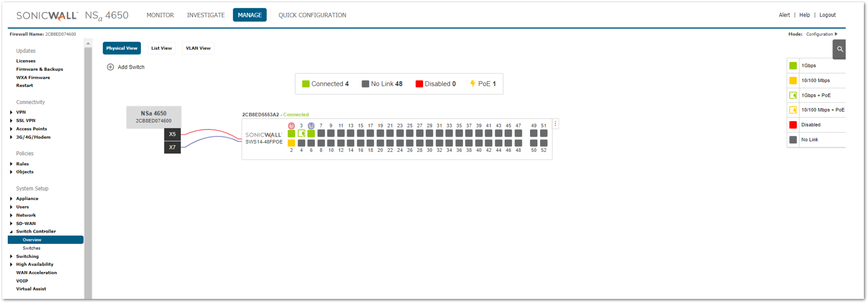This screenshot has width=868, height=303.
Task: Open Licenses in the sidebar
Action: coord(26,61)
